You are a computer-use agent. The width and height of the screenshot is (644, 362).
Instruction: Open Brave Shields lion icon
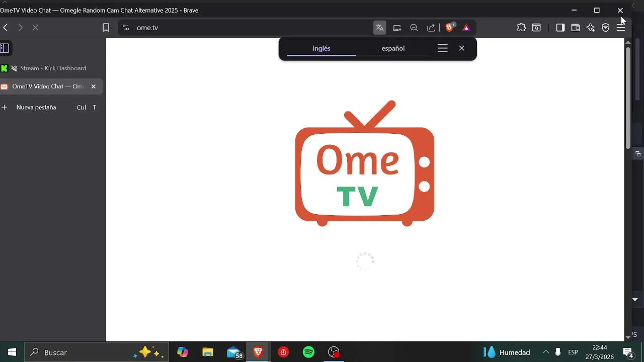coord(450,28)
